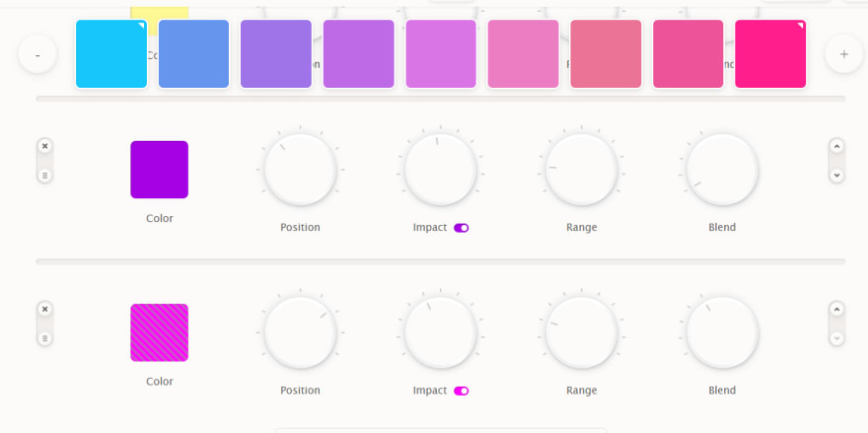The width and height of the screenshot is (868, 433).
Task: Click the minus button left of the swatches
Action: click(37, 54)
